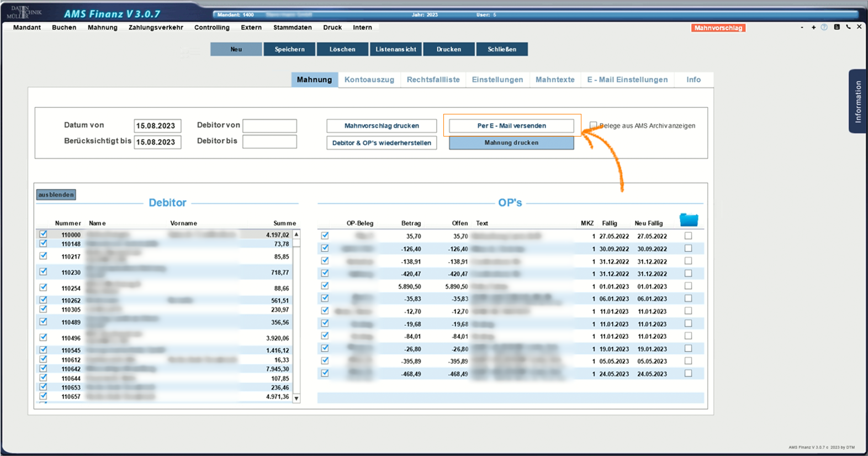Collapse debitor list with 'ausblenden'
The height and width of the screenshot is (456, 868).
[56, 195]
